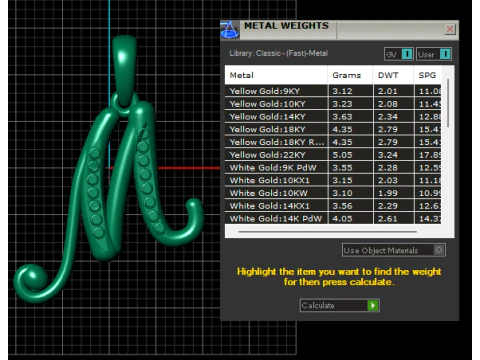This screenshot has width=480, height=360.
Task: Select the Yellow Gold:9KY row
Action: 333,91
